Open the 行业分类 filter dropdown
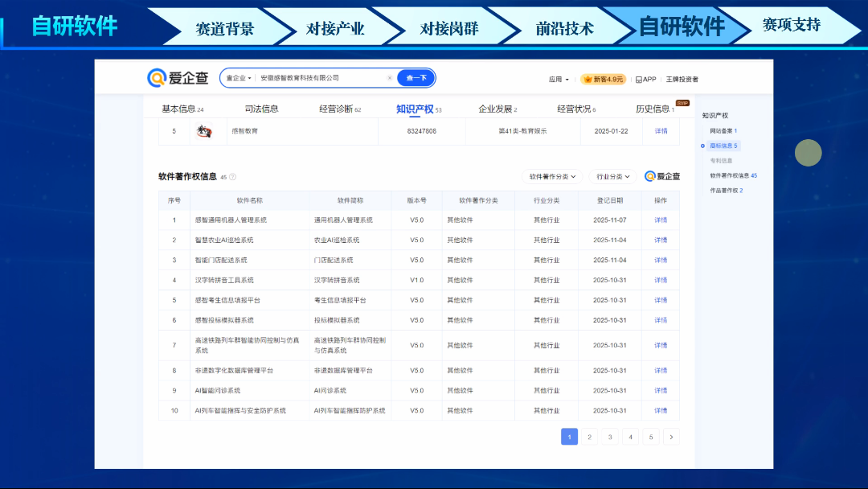Image resolution: width=868 pixels, height=489 pixels. [612, 176]
